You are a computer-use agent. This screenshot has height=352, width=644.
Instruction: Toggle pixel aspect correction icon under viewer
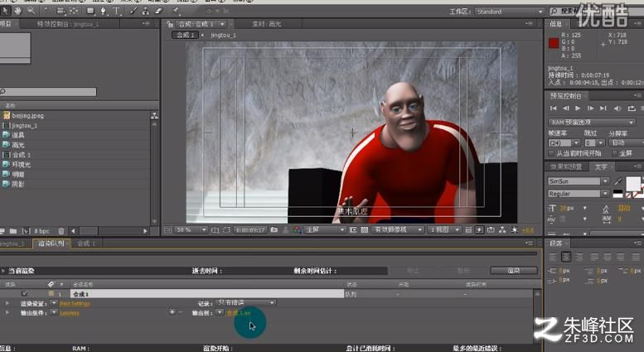coord(468,230)
